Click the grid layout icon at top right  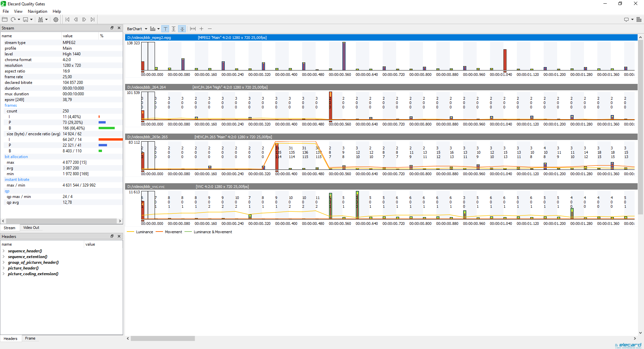(x=639, y=19)
